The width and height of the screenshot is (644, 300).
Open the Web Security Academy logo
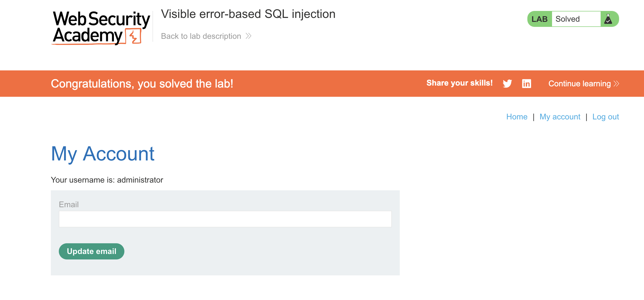tap(101, 28)
